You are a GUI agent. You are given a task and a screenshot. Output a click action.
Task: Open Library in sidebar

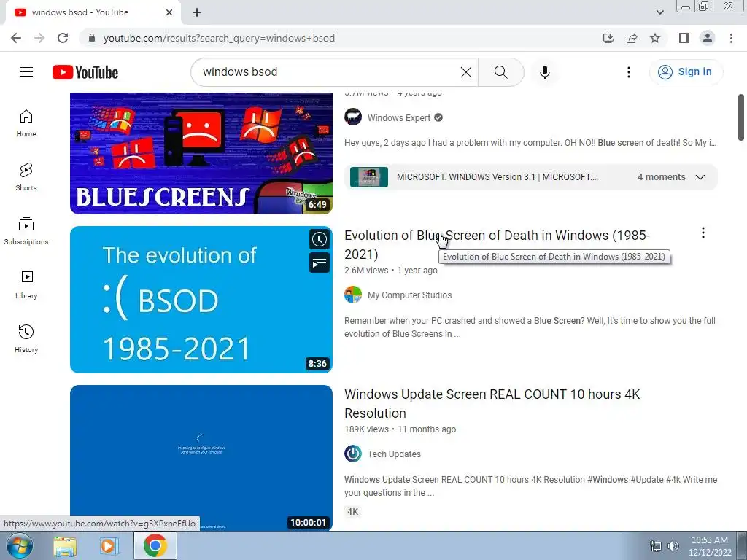click(x=26, y=285)
